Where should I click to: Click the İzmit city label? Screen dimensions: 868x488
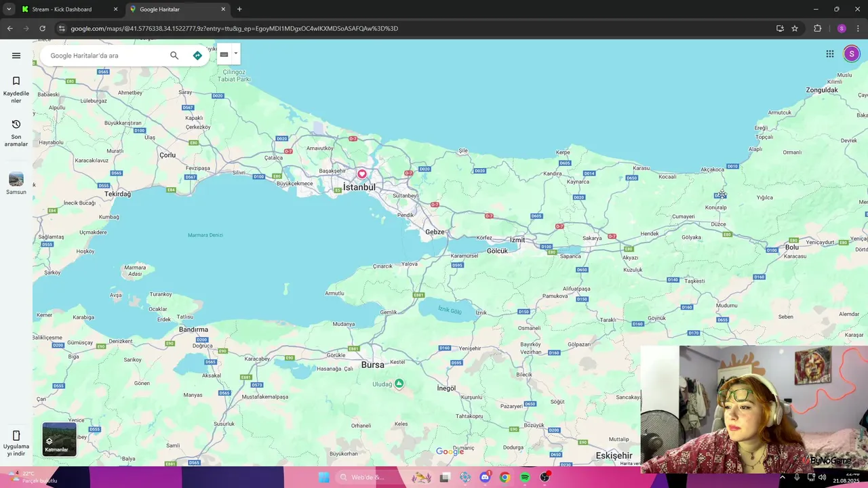[518, 240]
